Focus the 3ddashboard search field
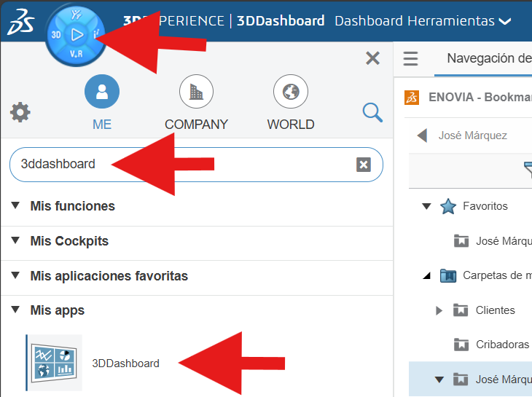 tap(196, 165)
